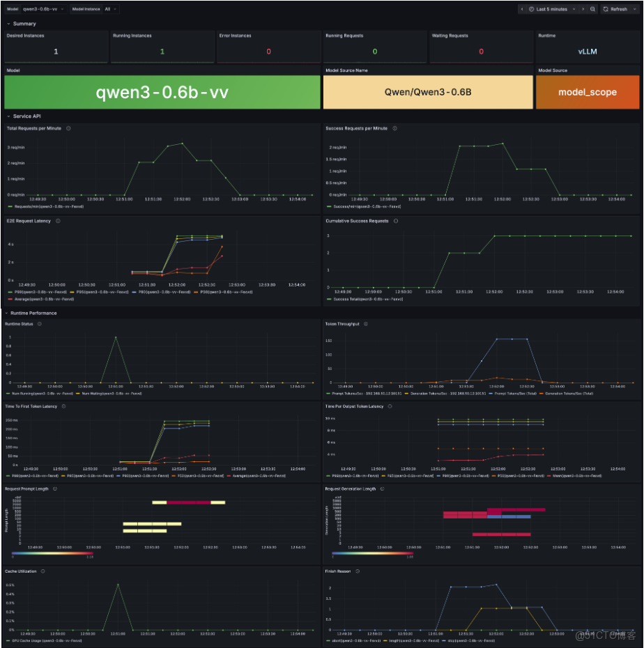Click the Refresh dashboard button
This screenshot has width=644, height=648.
pos(615,9)
